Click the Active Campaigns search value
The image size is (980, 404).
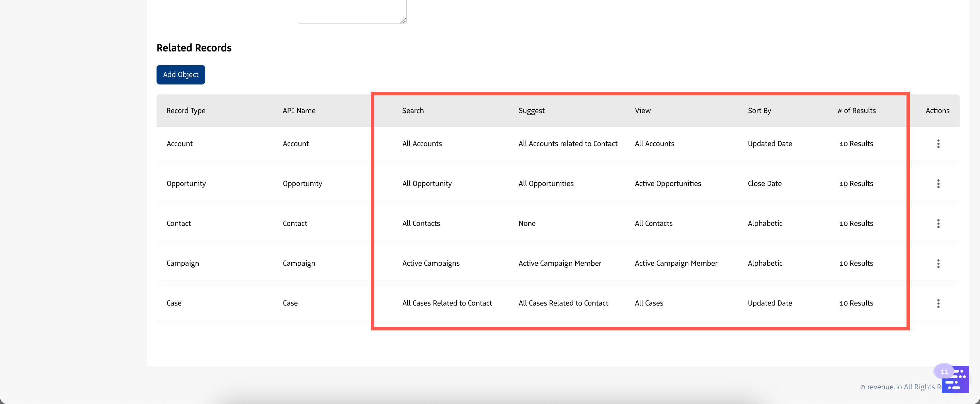tap(431, 264)
